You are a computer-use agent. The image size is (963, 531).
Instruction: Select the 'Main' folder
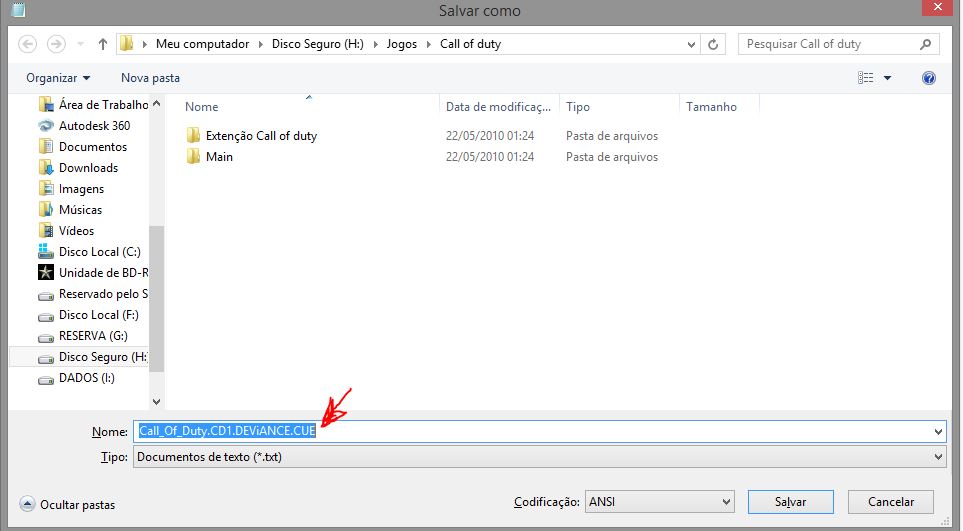[219, 157]
